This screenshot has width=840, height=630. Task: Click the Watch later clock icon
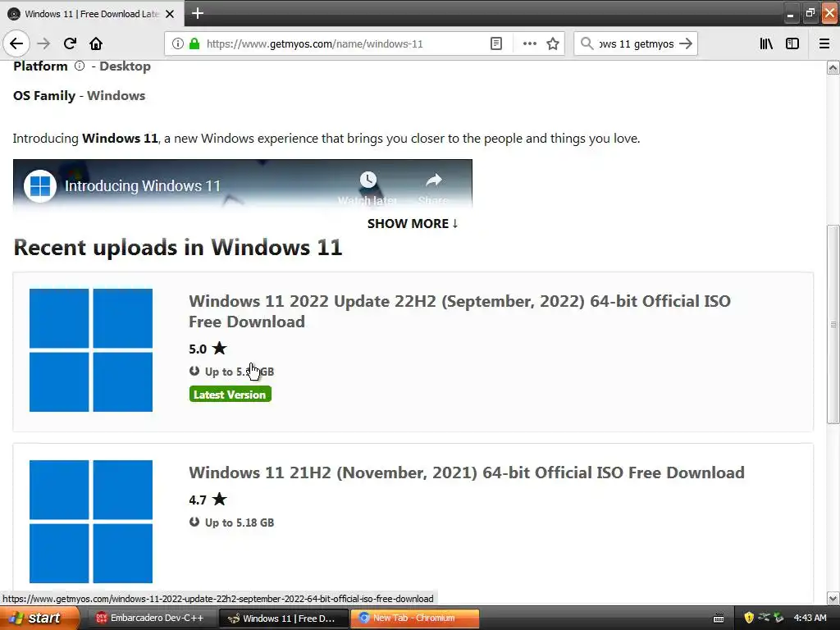368,180
